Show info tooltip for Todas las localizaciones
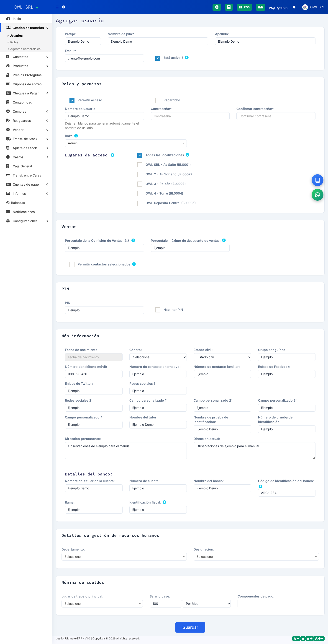The image size is (328, 644). 187,155
